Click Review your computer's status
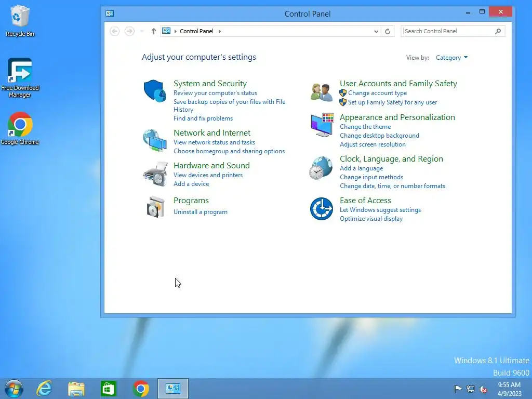The height and width of the screenshot is (399, 532). coord(216,93)
